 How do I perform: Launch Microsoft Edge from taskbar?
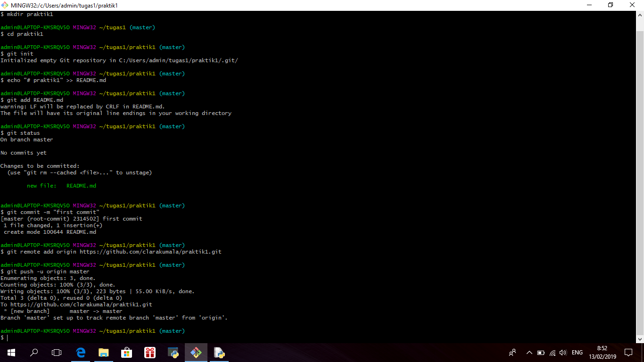coord(81,353)
